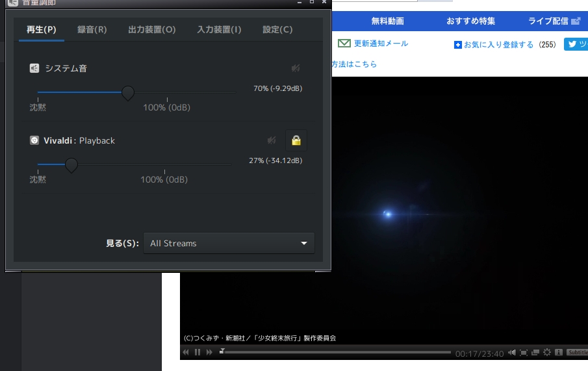This screenshot has height=371, width=588.
Task: Click the Vivaldi Playback volume slider handle
Action: [x=71, y=164]
